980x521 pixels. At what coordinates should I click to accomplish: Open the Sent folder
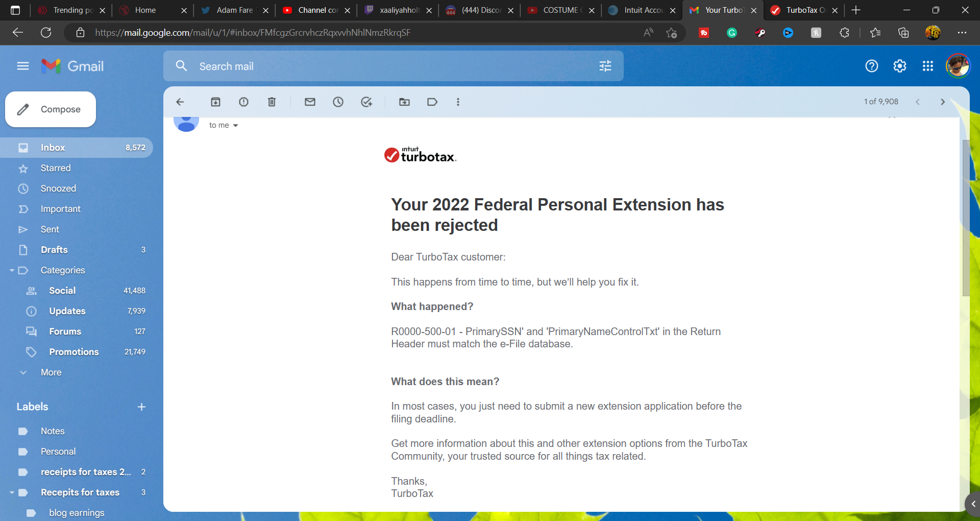point(77,229)
